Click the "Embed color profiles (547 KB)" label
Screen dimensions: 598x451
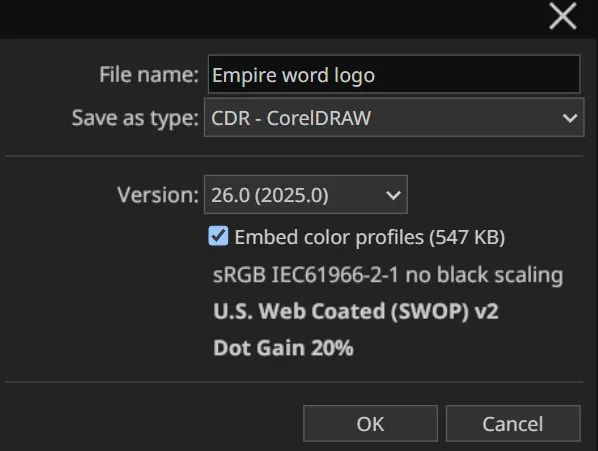pyautogui.click(x=370, y=237)
